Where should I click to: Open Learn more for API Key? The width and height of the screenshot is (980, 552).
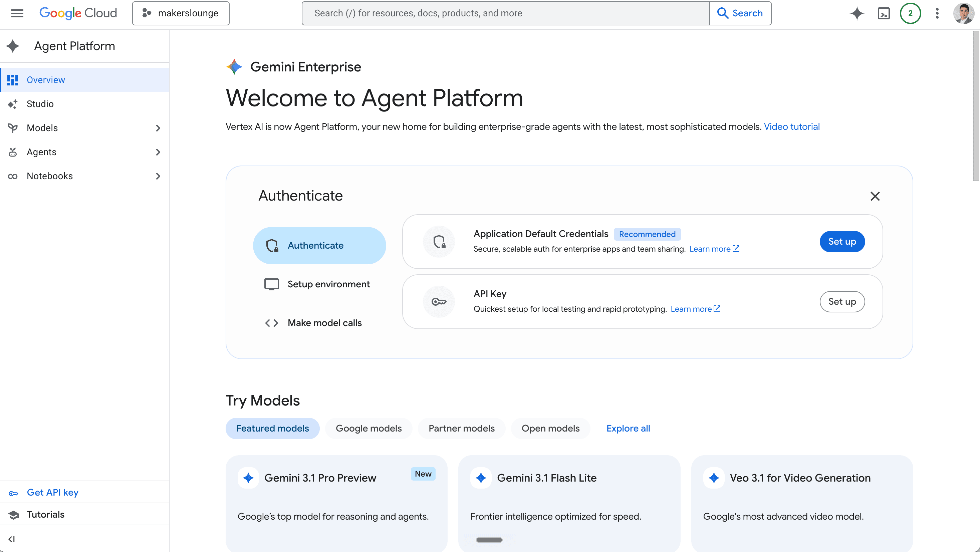pyautogui.click(x=695, y=309)
